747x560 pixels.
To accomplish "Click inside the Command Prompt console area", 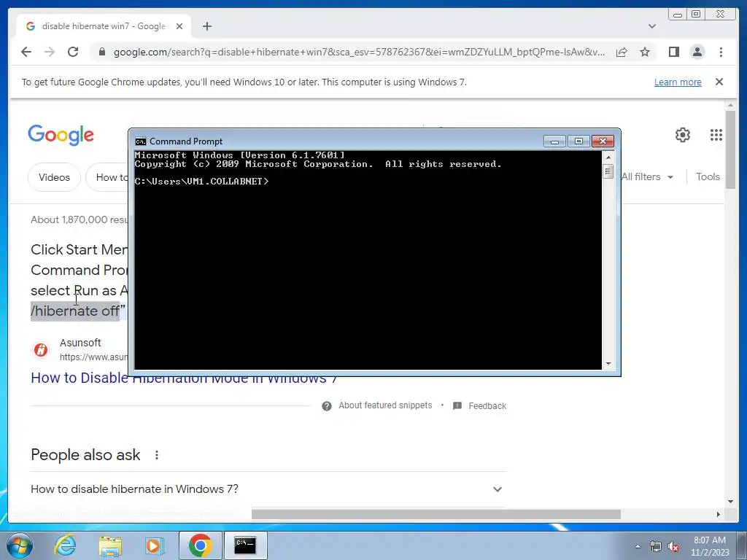I will (368, 260).
